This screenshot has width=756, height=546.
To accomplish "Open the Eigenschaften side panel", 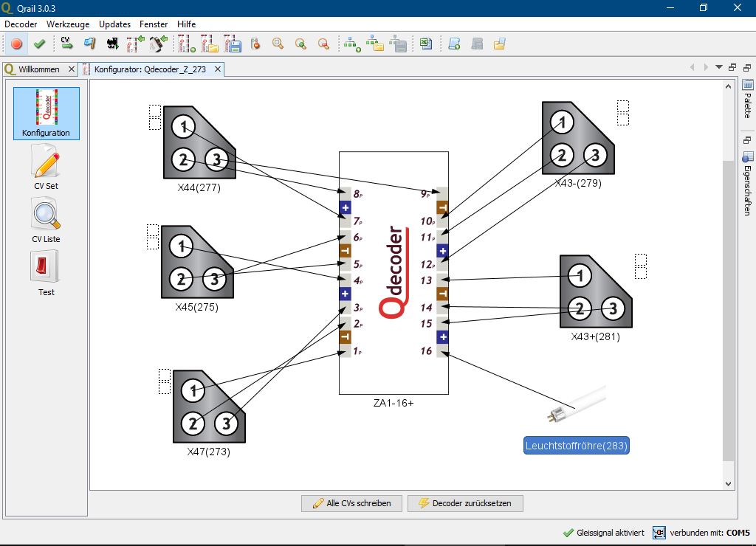I will [747, 184].
